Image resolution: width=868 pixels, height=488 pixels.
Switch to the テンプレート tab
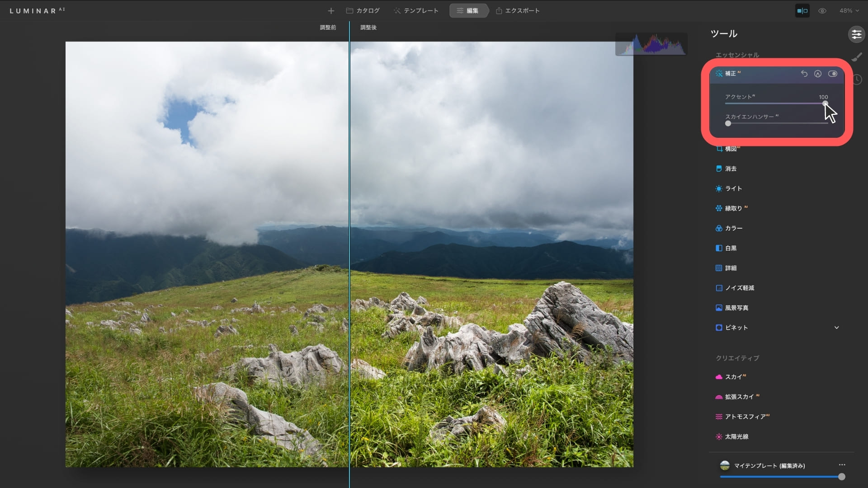coord(416,11)
